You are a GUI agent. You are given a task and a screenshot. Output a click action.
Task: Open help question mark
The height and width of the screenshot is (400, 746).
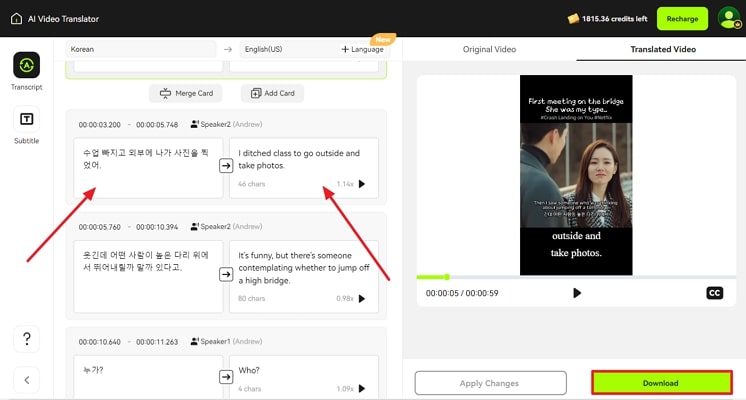pos(27,339)
